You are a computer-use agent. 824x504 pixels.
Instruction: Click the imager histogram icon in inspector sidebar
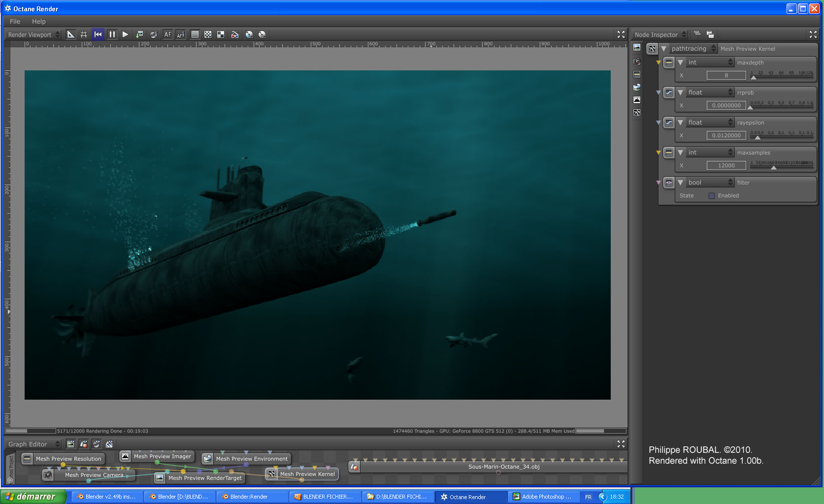click(637, 100)
